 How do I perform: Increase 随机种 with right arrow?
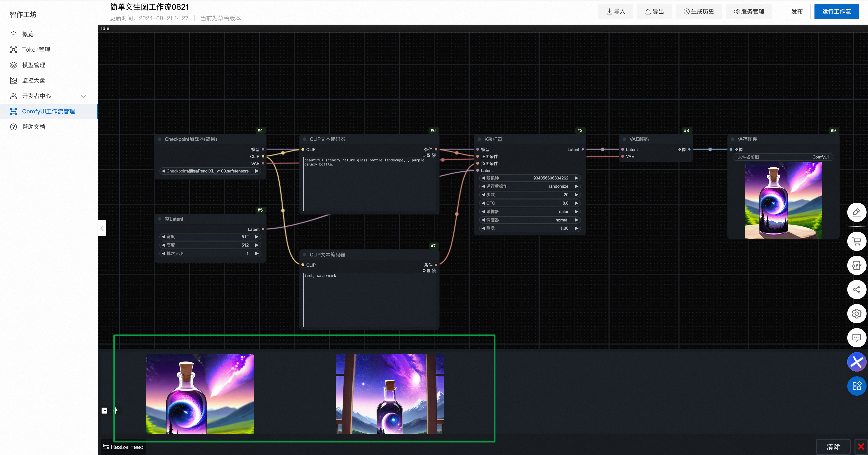(576, 178)
